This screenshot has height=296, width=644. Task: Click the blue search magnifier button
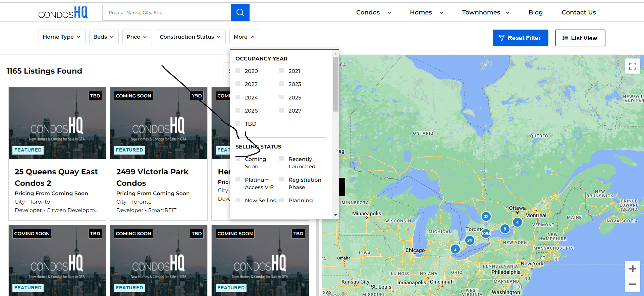(x=240, y=12)
